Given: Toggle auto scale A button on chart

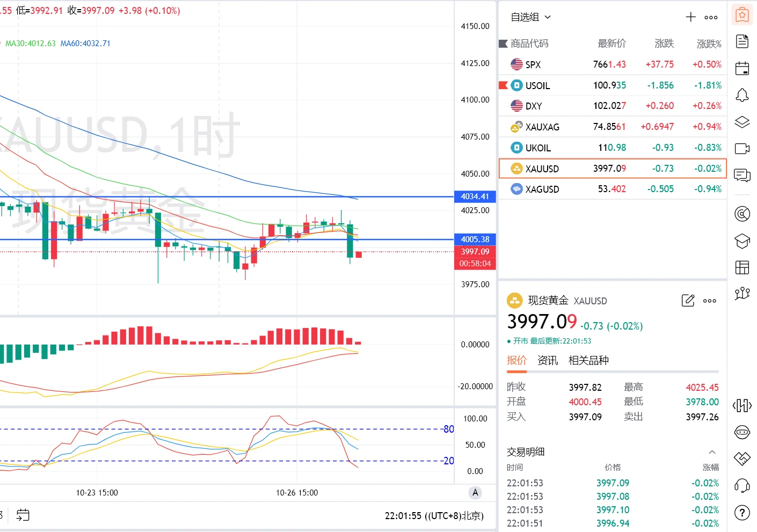Looking at the screenshot, I should [x=475, y=493].
